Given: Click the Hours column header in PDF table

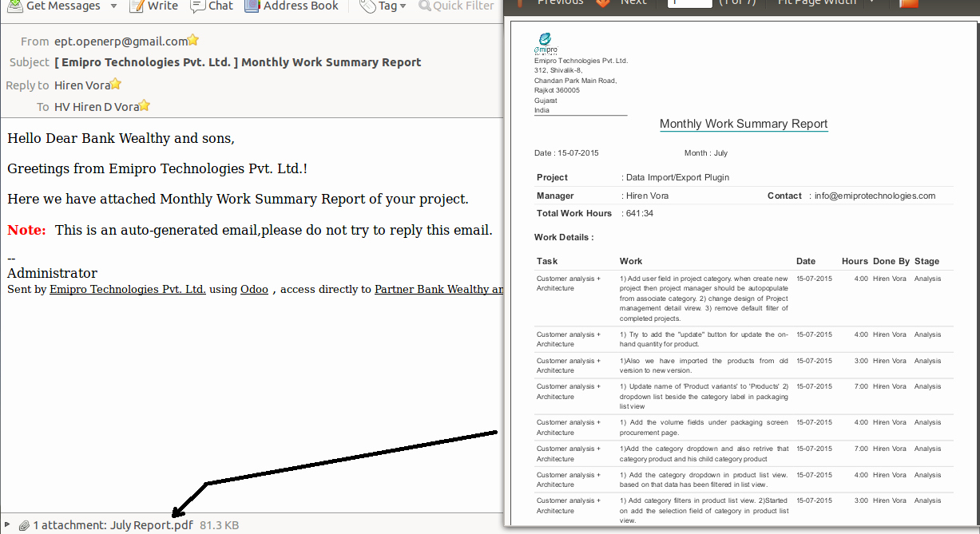Looking at the screenshot, I should [855, 261].
